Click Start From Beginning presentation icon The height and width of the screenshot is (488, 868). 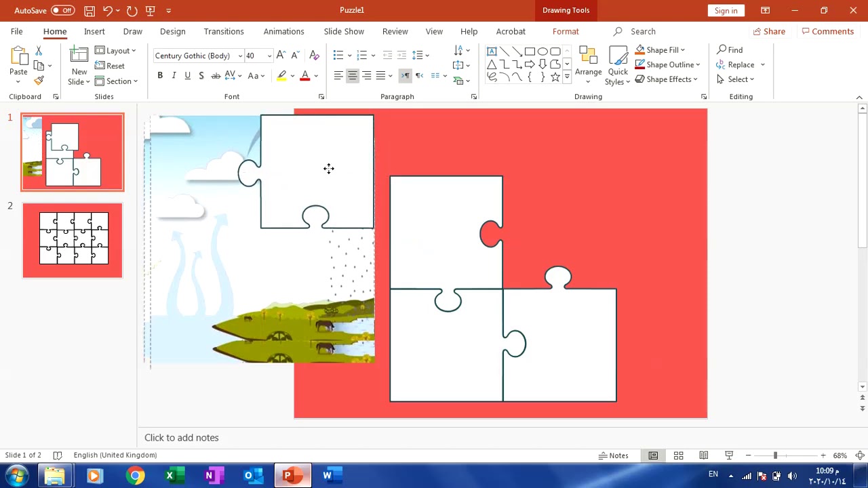(151, 10)
